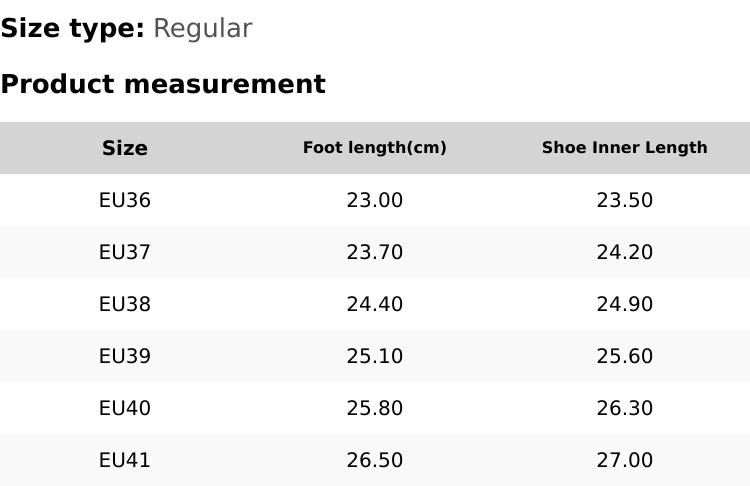Select the EU36 size cell
The image size is (750, 486).
pos(125,200)
